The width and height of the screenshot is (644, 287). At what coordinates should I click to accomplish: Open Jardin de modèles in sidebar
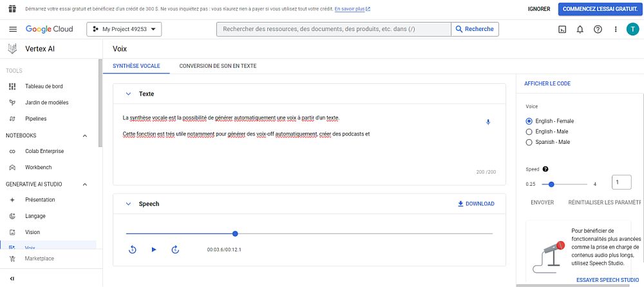[x=46, y=103]
